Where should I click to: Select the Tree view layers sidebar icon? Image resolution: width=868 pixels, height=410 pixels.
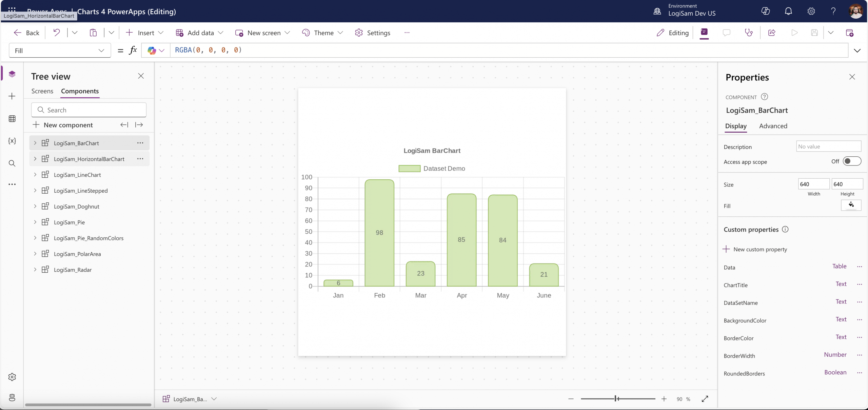12,74
